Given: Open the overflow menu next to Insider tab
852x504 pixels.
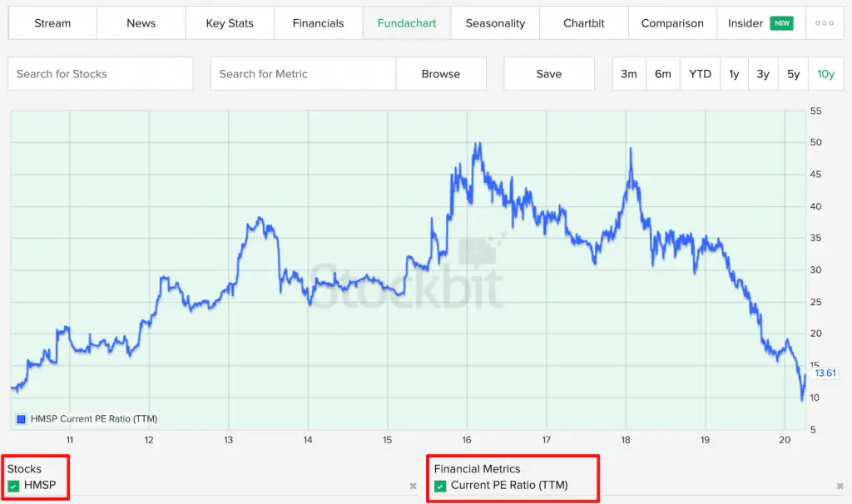Looking at the screenshot, I should coord(824,23).
